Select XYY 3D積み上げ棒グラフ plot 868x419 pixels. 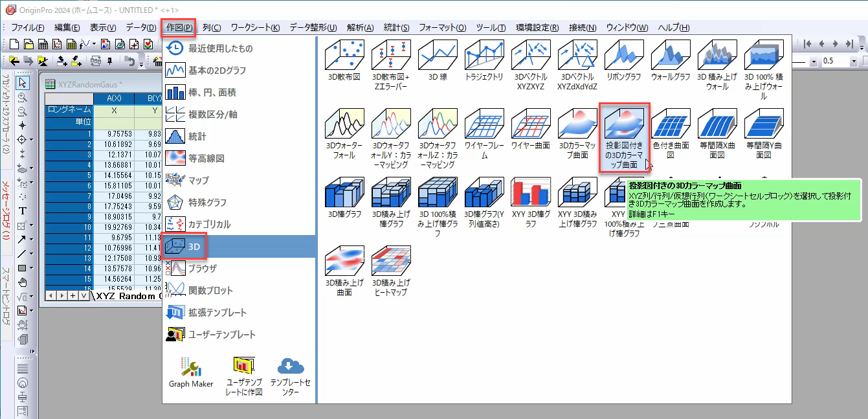click(577, 203)
